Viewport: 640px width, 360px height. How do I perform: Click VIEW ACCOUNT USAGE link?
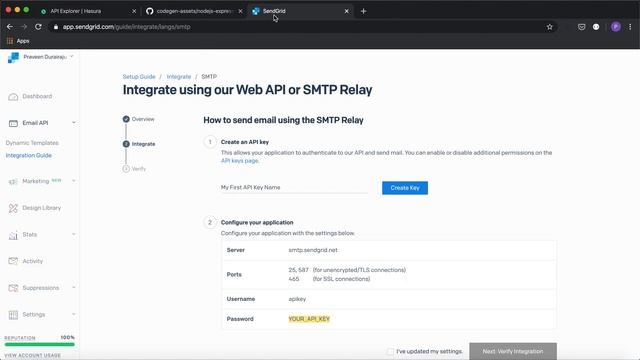[x=32, y=356]
